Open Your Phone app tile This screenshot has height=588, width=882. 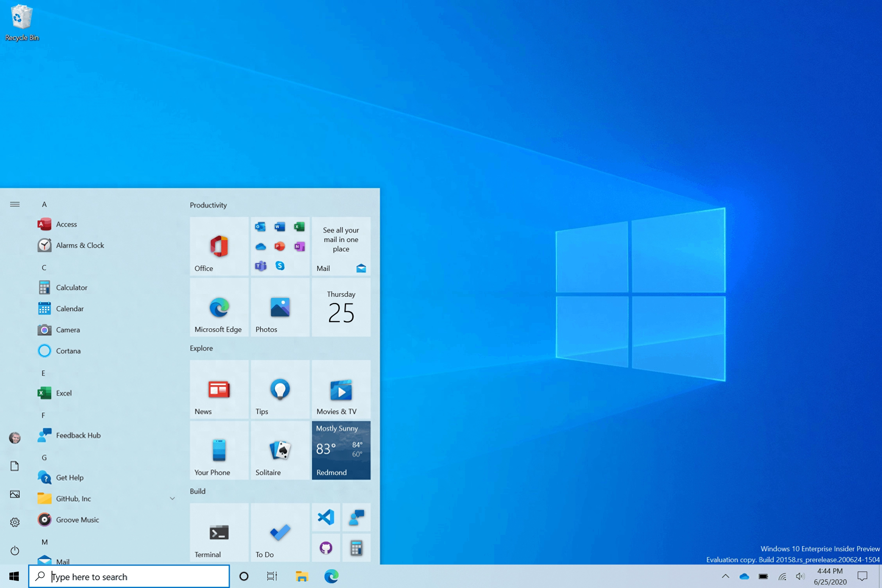click(219, 450)
